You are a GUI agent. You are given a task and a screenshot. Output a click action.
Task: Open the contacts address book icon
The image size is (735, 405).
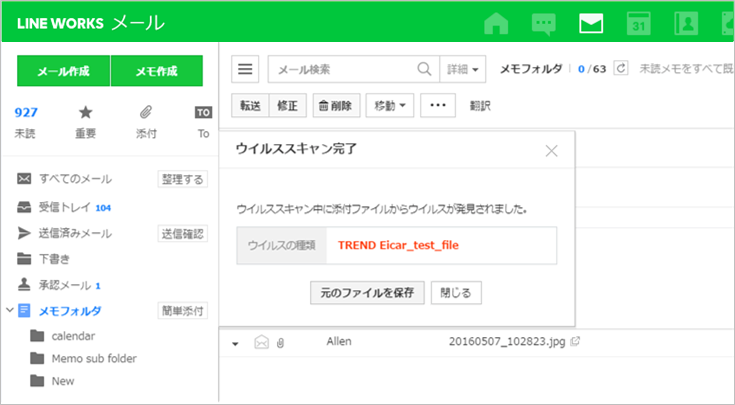687,23
